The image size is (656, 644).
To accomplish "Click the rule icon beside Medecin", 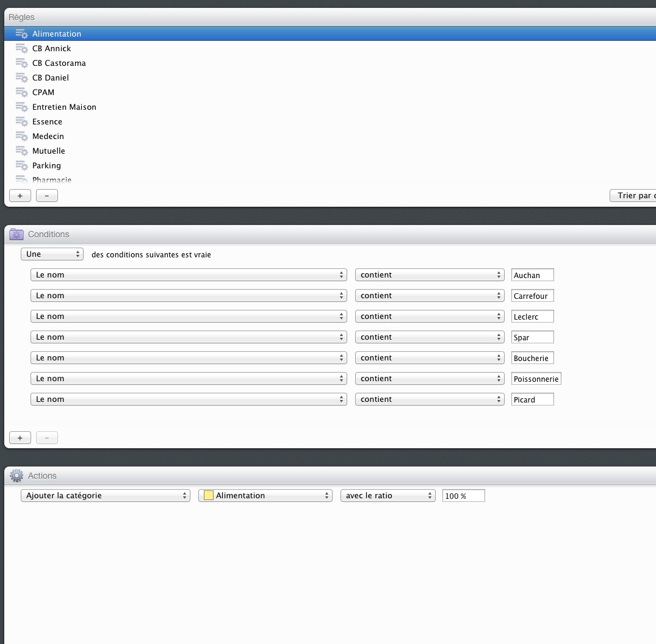I will pos(21,137).
